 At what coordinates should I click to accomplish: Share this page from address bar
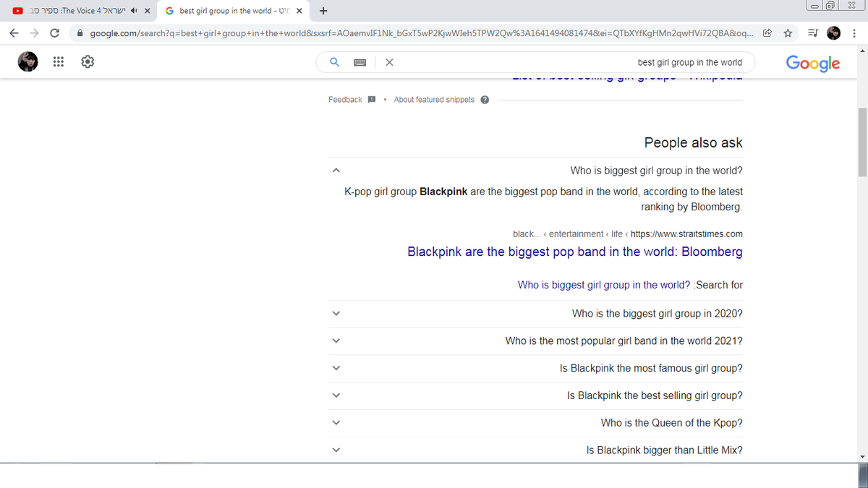coord(767,33)
